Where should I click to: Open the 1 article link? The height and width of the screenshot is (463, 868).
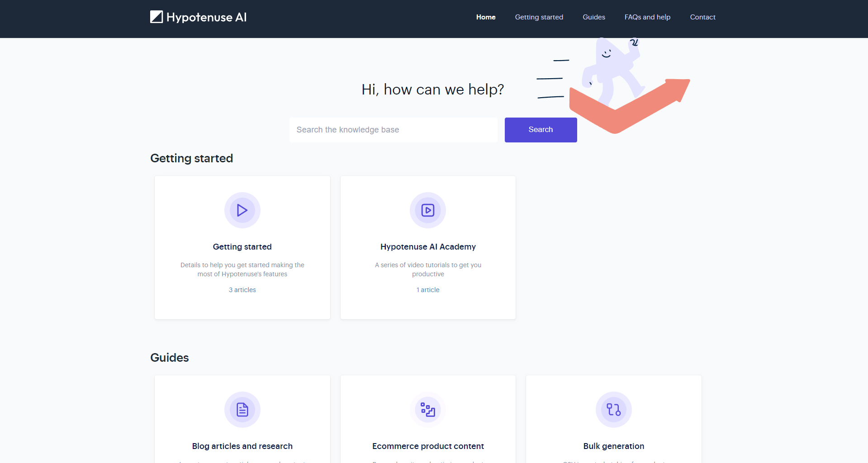[427, 290]
